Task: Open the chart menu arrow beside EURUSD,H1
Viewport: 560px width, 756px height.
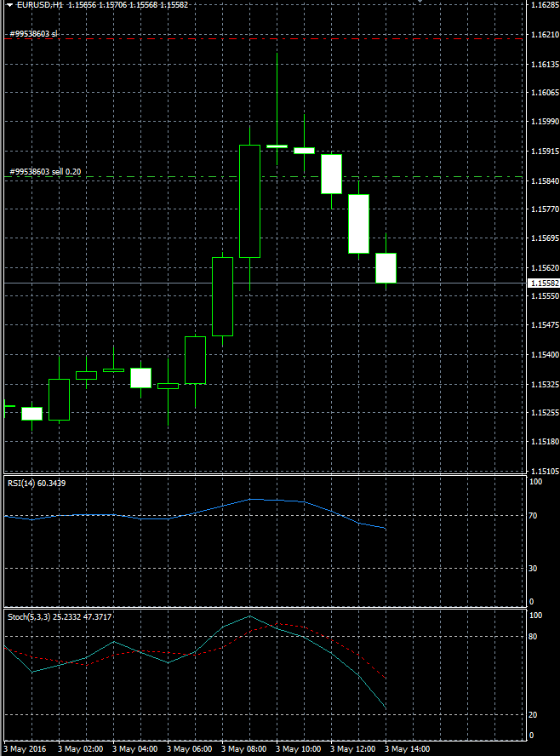Action: click(9, 5)
